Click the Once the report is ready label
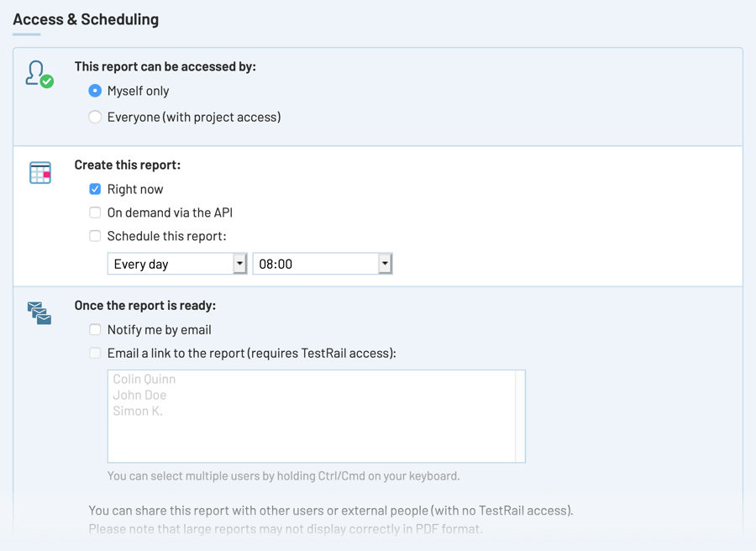The width and height of the screenshot is (756, 551). (145, 305)
